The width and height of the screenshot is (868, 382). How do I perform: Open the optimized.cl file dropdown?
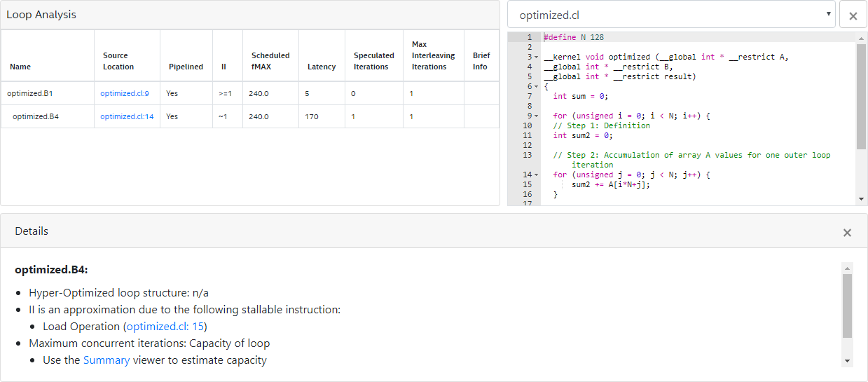click(671, 15)
